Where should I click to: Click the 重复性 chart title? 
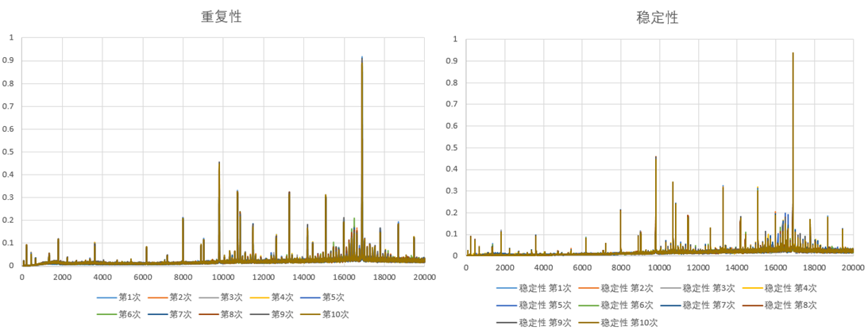(221, 17)
